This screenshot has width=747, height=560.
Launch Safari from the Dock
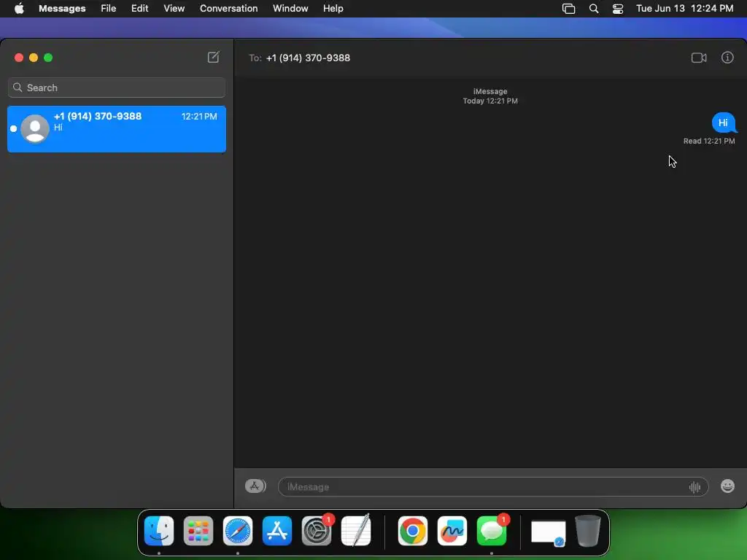pyautogui.click(x=238, y=531)
